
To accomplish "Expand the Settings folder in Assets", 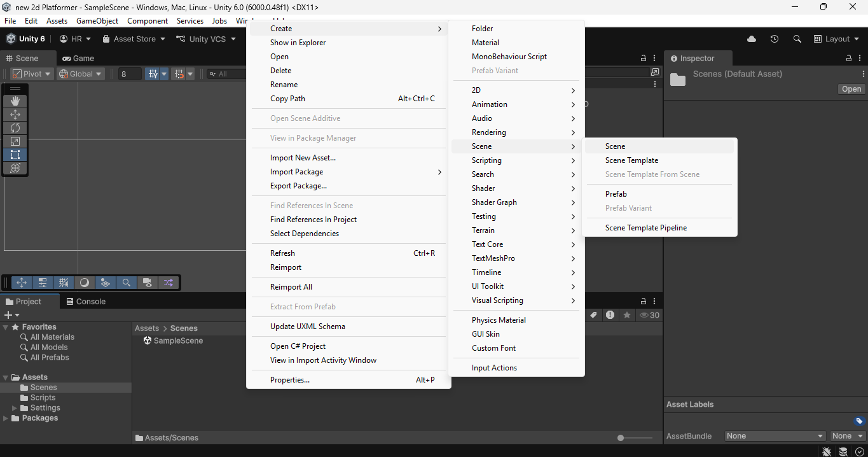I will point(15,408).
